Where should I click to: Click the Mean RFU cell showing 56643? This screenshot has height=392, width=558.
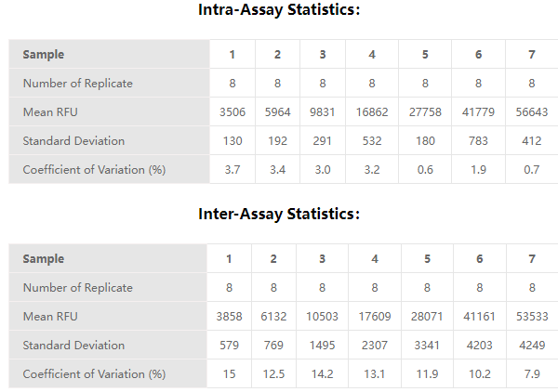[x=531, y=112]
